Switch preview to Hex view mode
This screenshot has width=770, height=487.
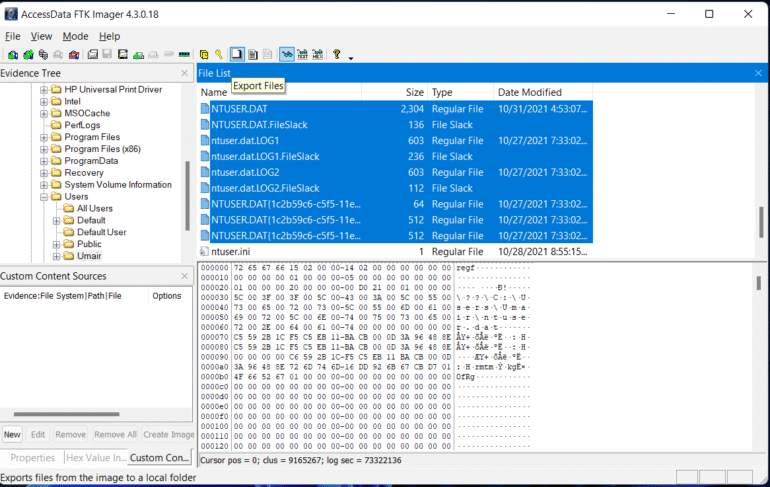pos(317,54)
